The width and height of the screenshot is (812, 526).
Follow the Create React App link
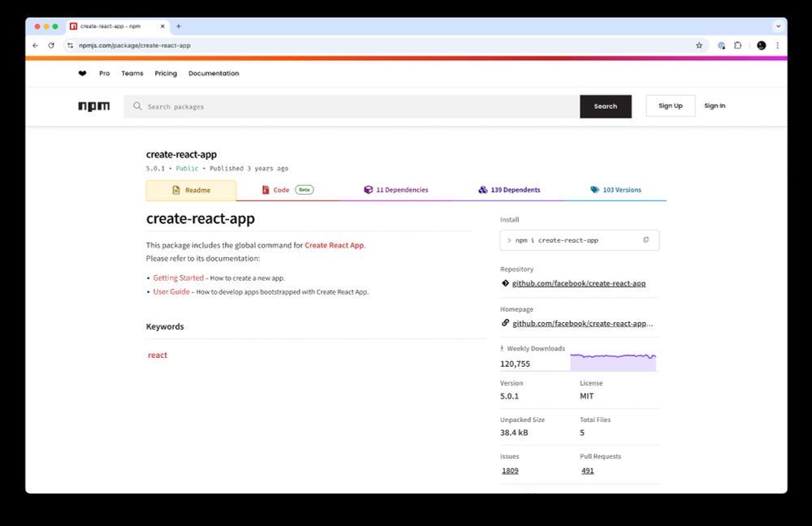[334, 245]
